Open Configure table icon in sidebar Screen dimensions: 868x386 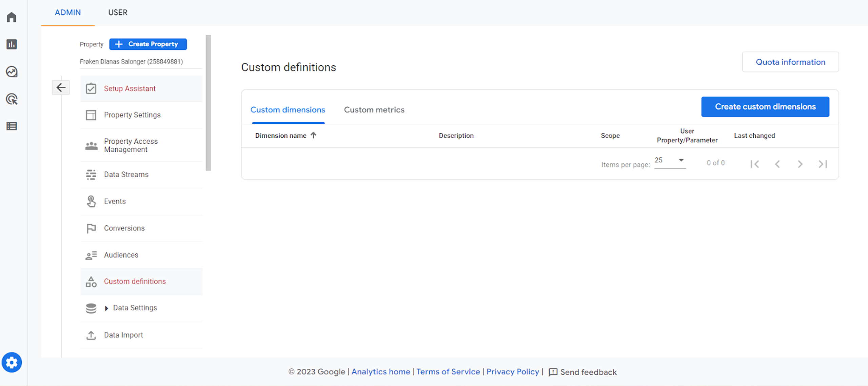click(12, 126)
